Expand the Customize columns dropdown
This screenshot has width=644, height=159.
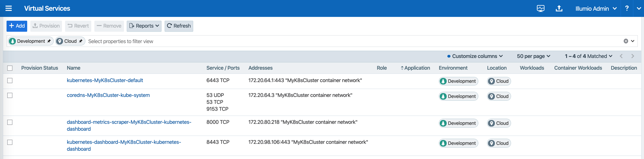click(x=475, y=56)
